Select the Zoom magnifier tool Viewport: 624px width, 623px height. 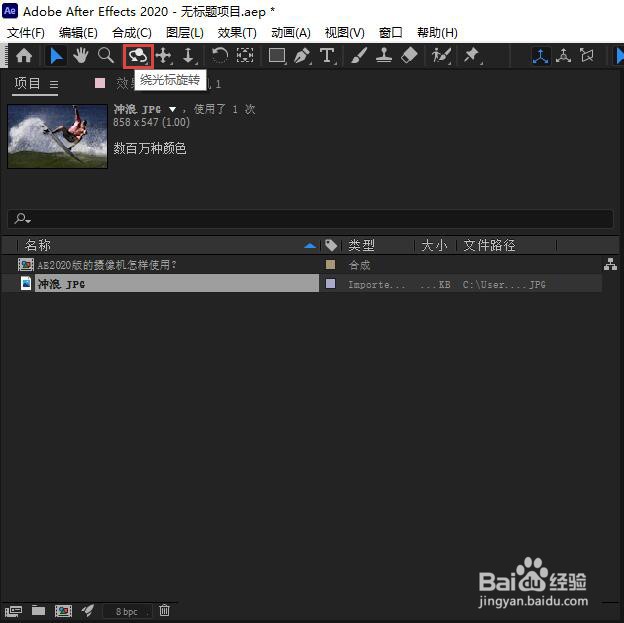[x=105, y=56]
